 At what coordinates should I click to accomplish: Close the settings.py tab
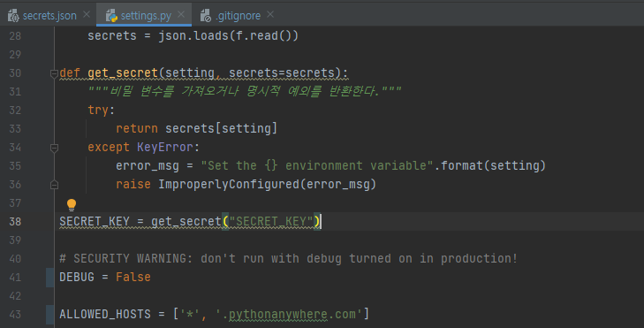(181, 14)
